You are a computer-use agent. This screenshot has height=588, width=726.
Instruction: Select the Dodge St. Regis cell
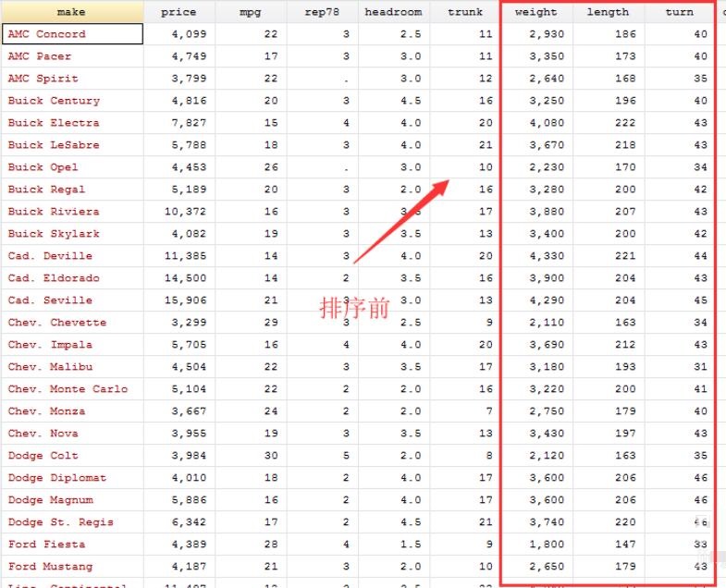[71, 522]
